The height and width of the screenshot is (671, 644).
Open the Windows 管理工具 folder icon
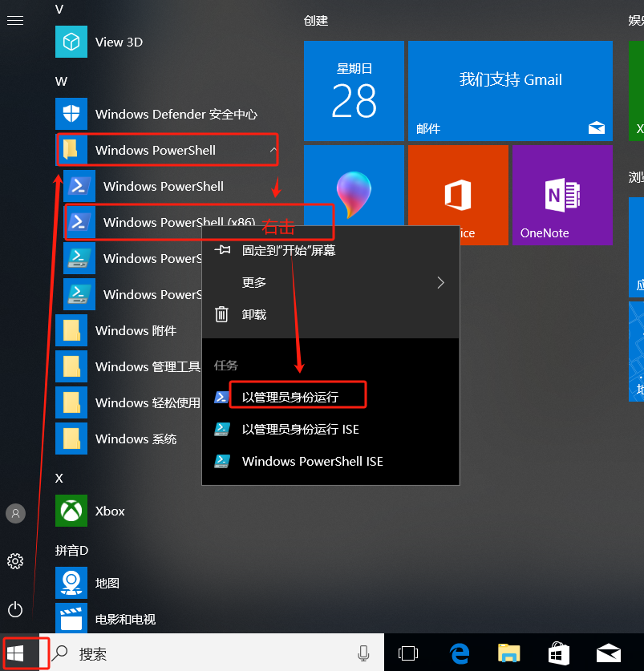[x=71, y=366]
